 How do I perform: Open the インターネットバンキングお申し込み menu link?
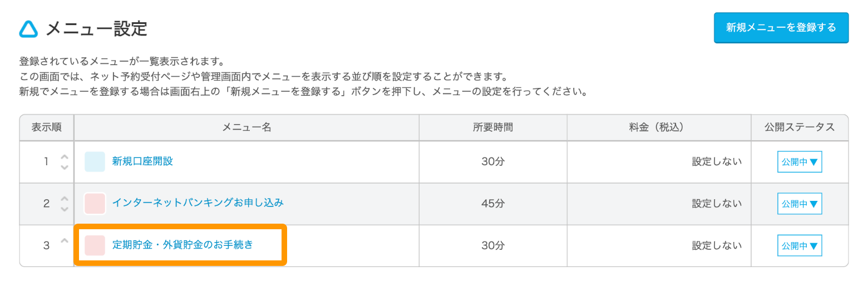click(198, 203)
